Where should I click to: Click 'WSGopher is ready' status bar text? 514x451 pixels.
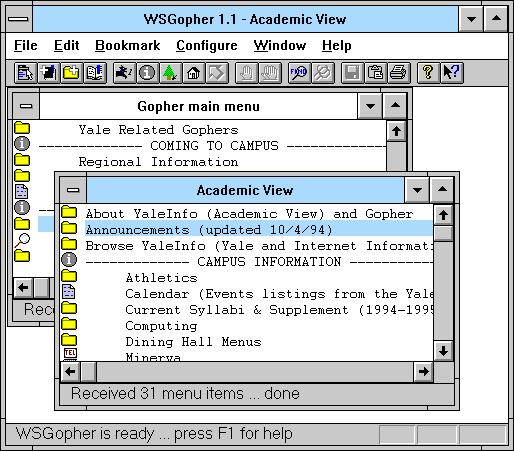click(x=154, y=434)
